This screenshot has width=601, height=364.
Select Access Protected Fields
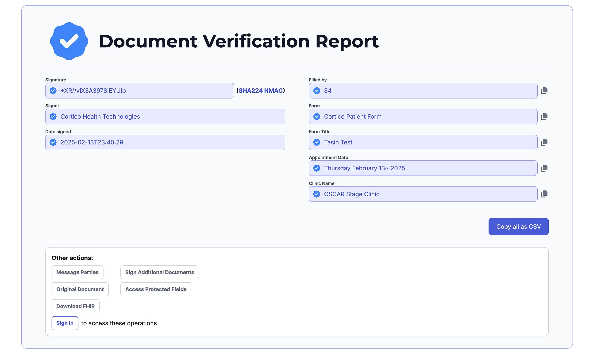156,289
